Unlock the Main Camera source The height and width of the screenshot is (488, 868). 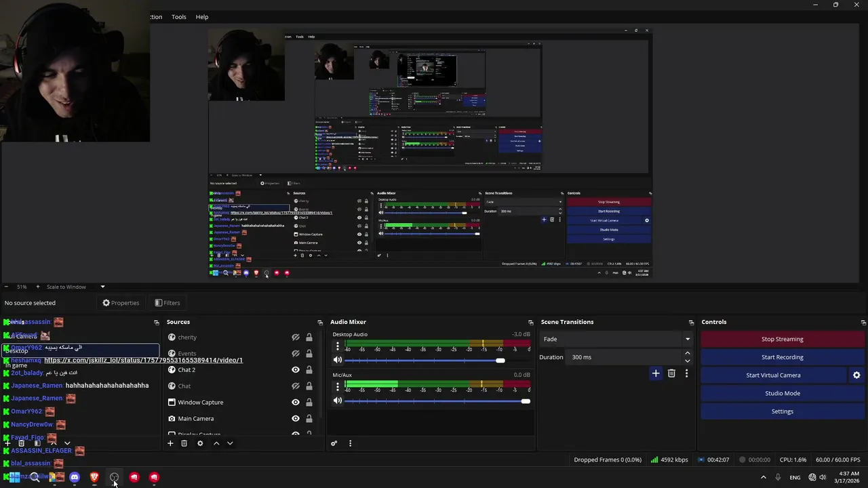309,418
